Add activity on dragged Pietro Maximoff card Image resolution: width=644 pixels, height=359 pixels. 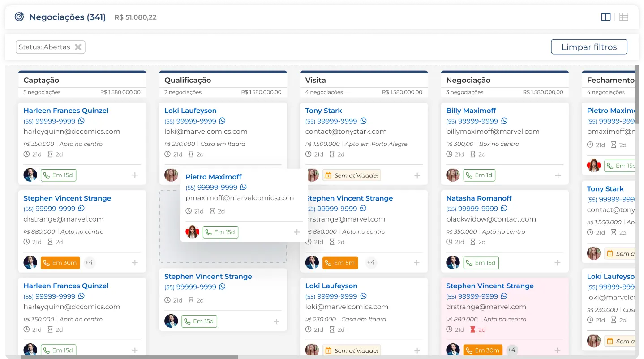pyautogui.click(x=296, y=232)
